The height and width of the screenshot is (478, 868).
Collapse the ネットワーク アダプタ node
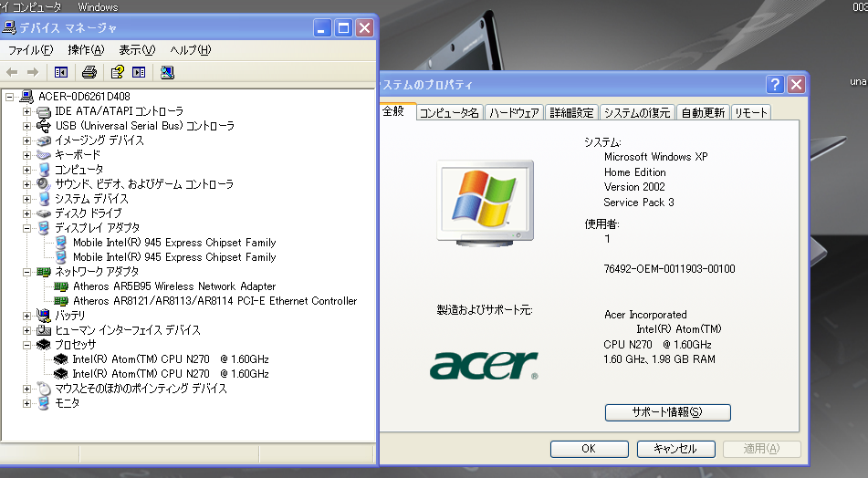click(x=26, y=272)
